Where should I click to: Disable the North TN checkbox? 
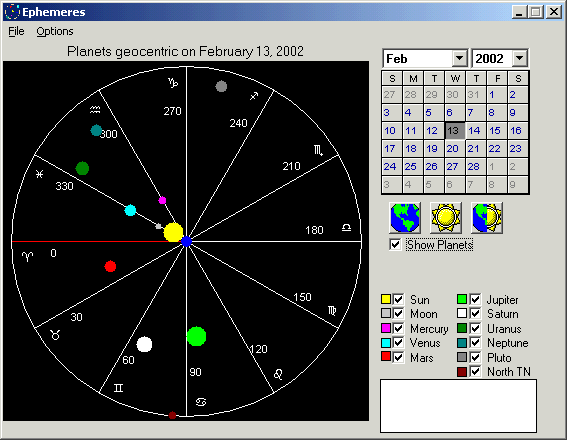click(475, 371)
